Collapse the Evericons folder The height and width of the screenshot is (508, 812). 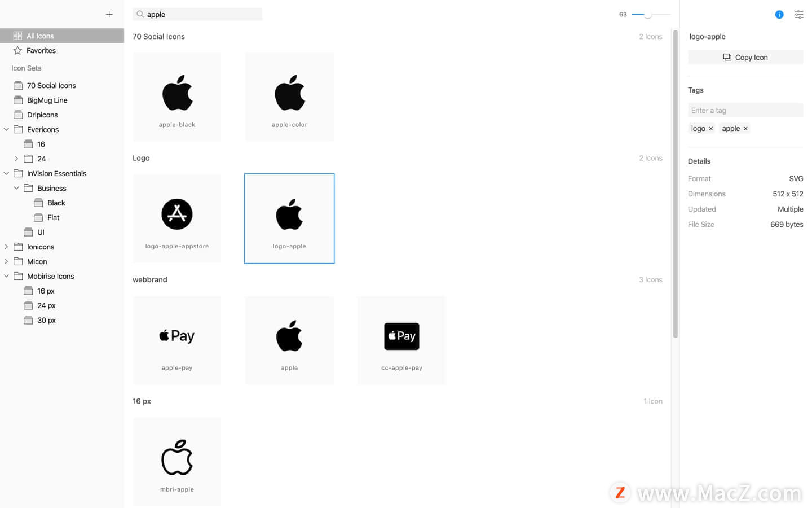(7, 129)
